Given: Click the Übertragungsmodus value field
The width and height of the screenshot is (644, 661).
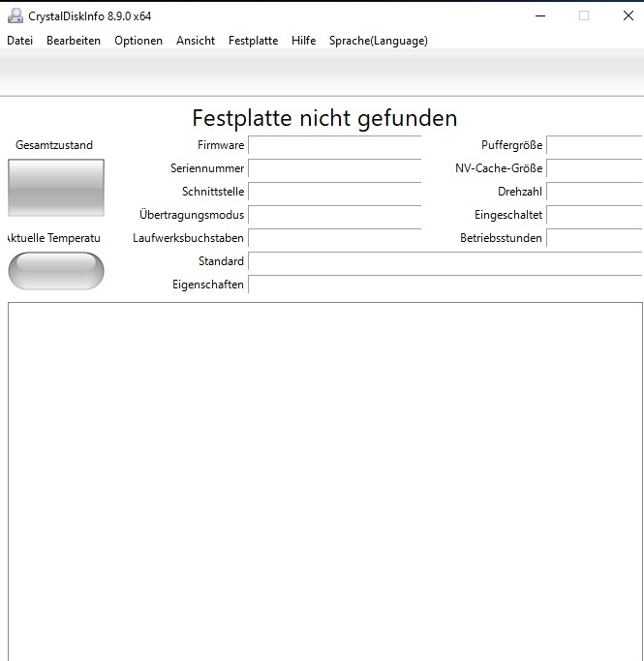Looking at the screenshot, I should [x=335, y=215].
